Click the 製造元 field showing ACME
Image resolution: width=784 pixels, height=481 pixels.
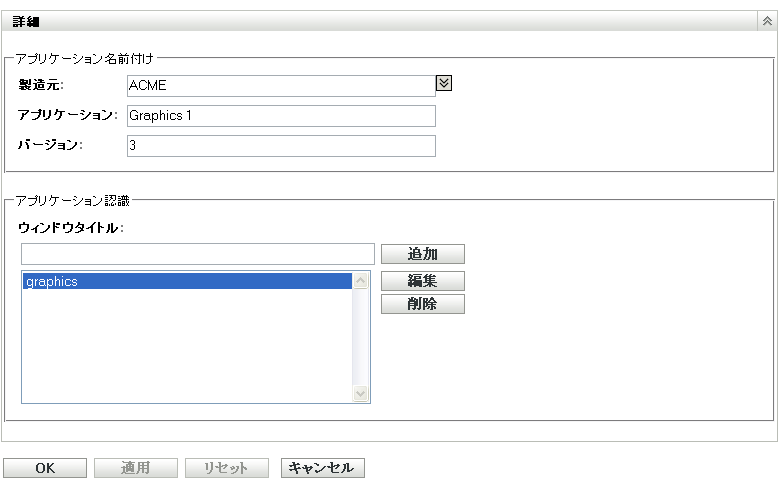281,86
